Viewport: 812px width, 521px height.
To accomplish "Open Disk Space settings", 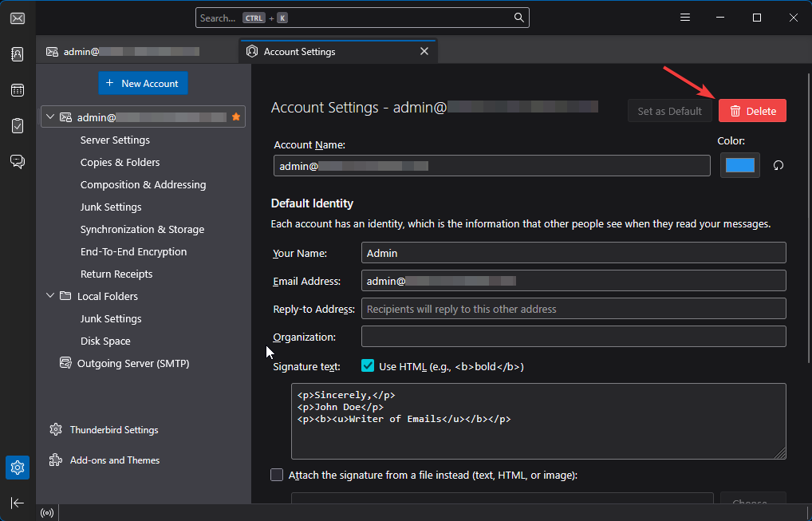I will tap(105, 341).
